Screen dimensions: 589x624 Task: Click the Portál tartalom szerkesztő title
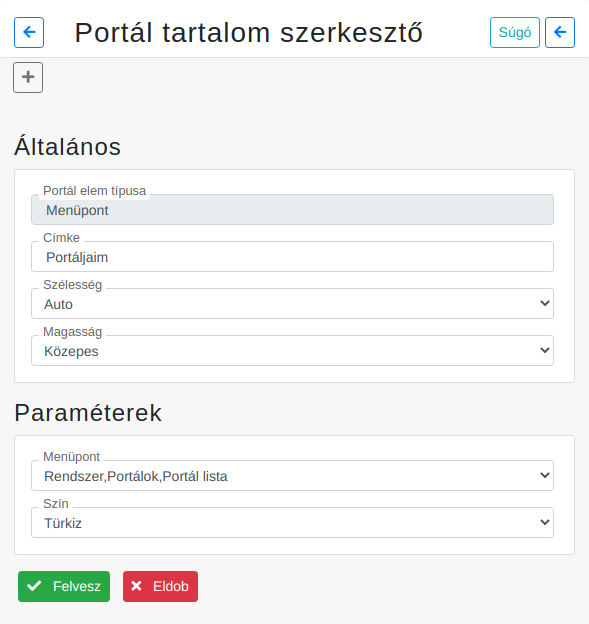(x=249, y=32)
